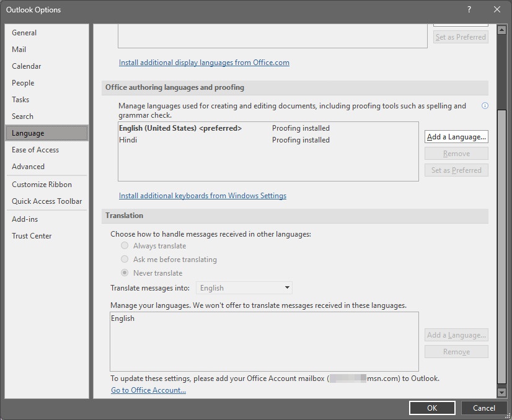Click Add a Language for authoring languages

(456, 137)
